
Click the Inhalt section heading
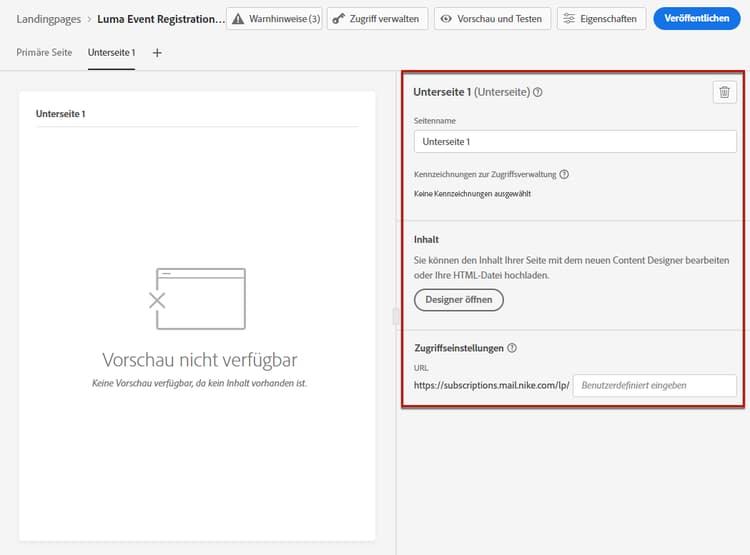pyautogui.click(x=426, y=240)
